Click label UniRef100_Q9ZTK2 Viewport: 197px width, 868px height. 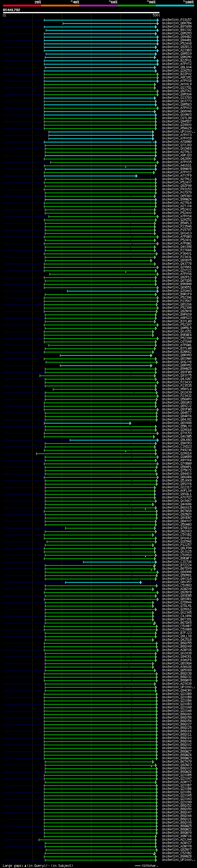[x=177, y=91]
